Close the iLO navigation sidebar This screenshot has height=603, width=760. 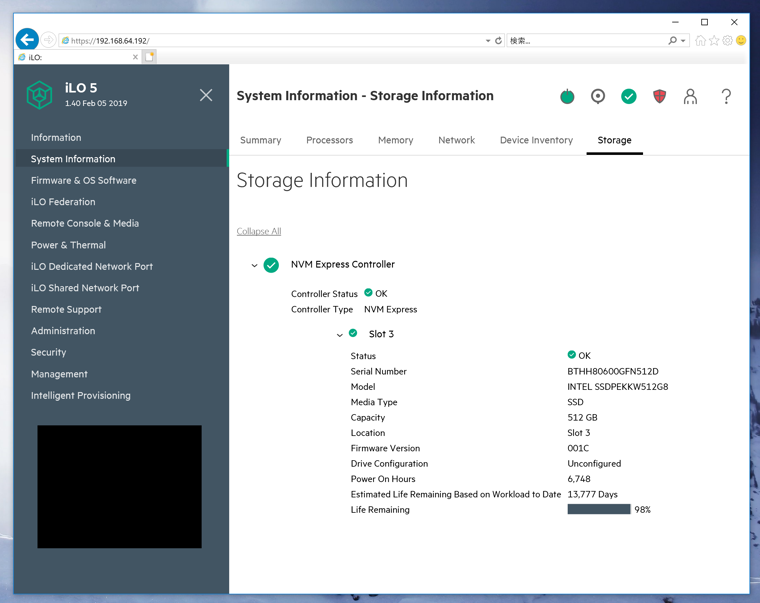click(x=206, y=95)
